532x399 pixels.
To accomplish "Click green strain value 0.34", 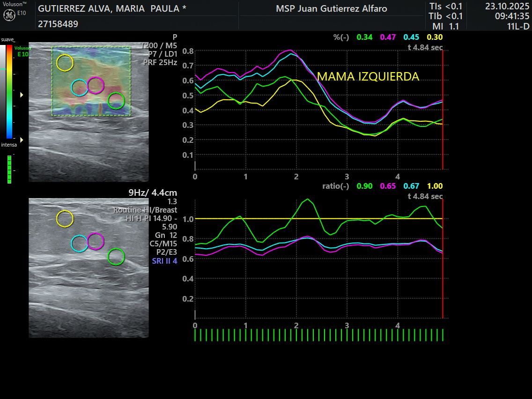I will click(x=364, y=37).
